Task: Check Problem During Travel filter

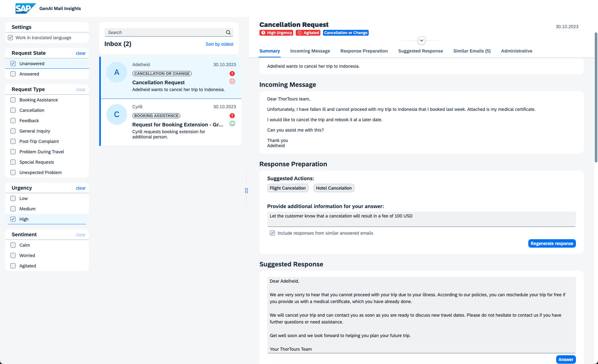Action: (x=13, y=152)
